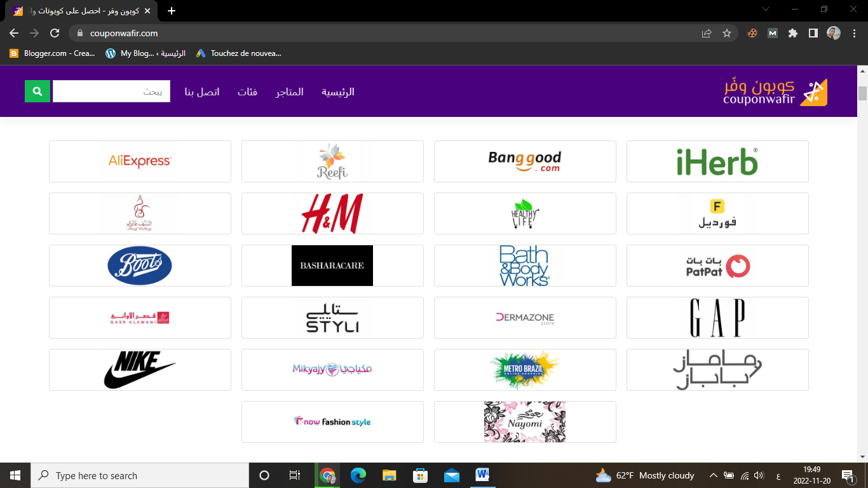Open the Nayomi store logo card

(525, 422)
